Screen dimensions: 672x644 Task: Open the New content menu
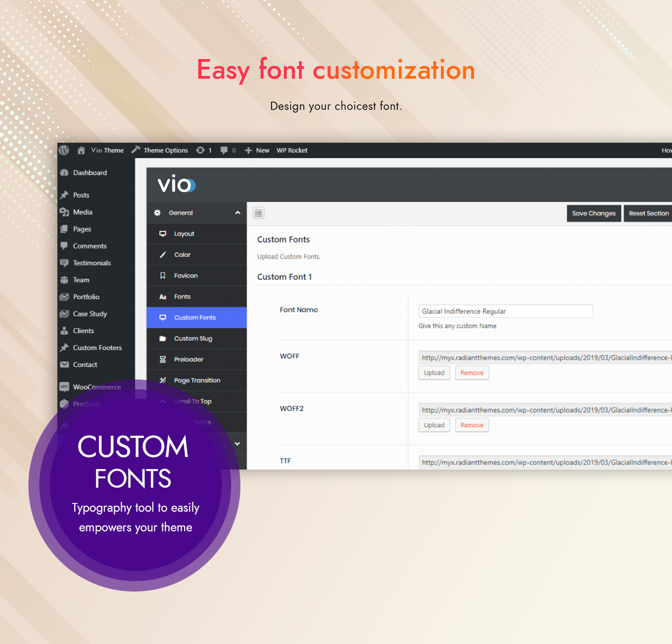pyautogui.click(x=257, y=150)
